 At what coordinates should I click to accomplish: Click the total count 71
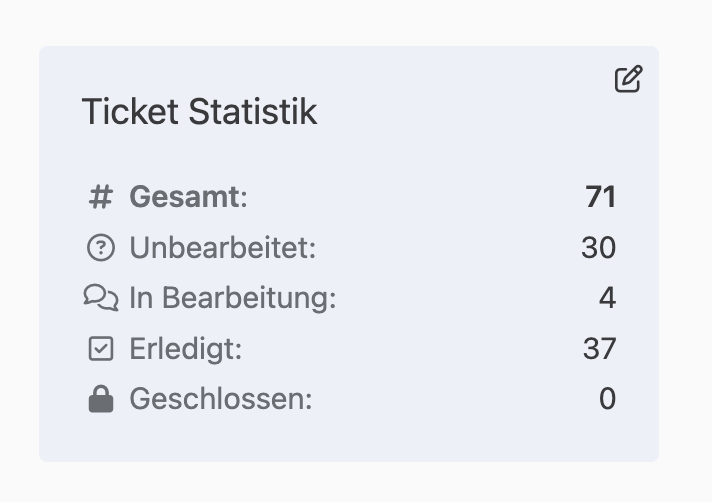coord(601,197)
